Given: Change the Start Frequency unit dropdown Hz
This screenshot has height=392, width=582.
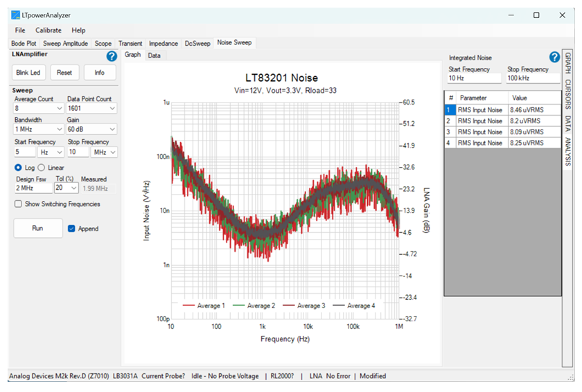Looking at the screenshot, I should tap(51, 152).
